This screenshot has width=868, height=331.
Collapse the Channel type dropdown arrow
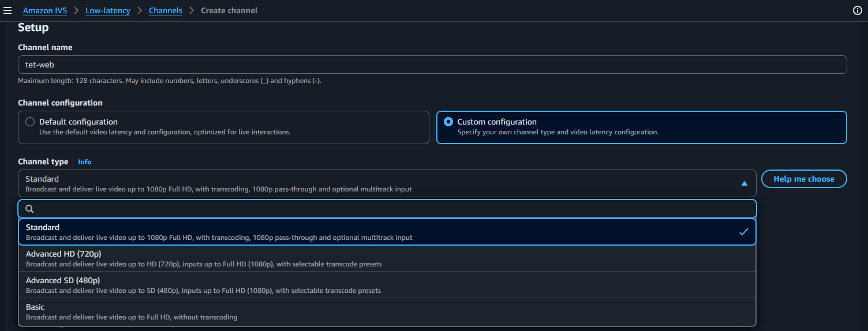point(744,183)
